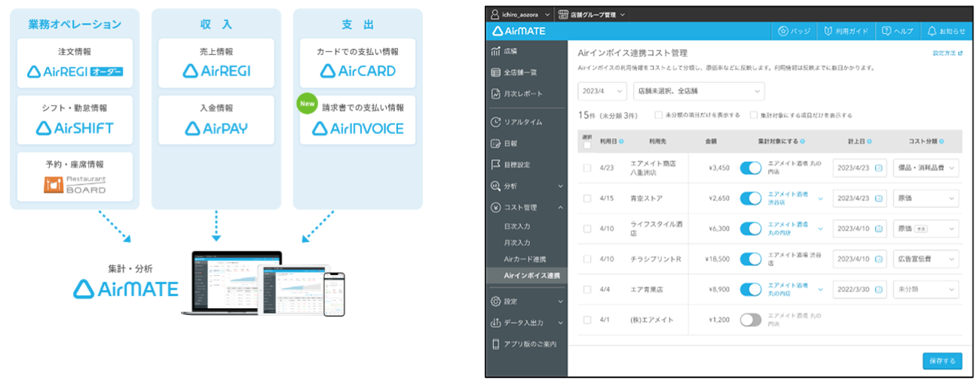Image resolution: width=980 pixels, height=388 pixels.
Task: Open the 設定方法 link
Action: [x=948, y=54]
